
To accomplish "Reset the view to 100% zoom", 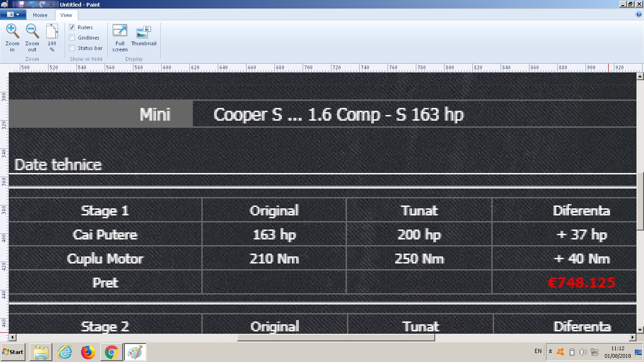I will 52,32.
